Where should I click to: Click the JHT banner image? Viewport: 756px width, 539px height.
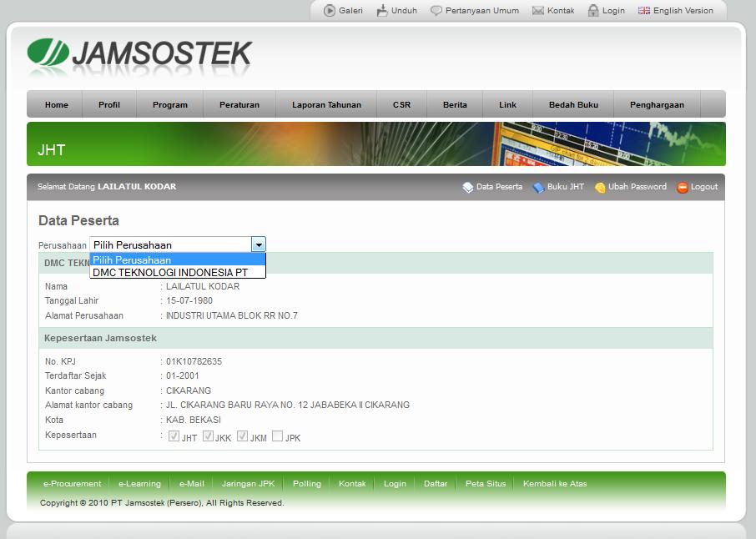tap(376, 144)
